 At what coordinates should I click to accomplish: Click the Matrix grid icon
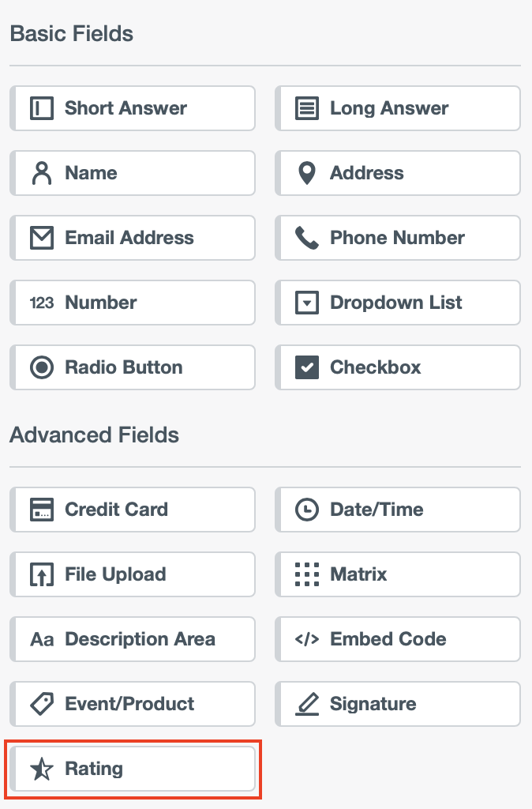(x=306, y=574)
